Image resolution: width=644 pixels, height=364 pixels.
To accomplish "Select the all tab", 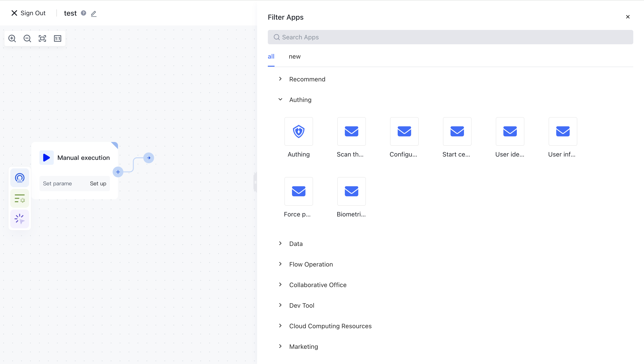I will [x=271, y=57].
